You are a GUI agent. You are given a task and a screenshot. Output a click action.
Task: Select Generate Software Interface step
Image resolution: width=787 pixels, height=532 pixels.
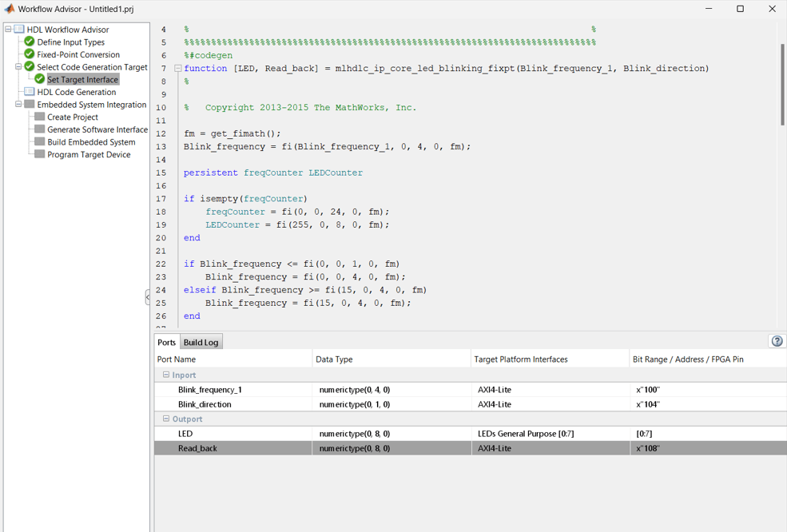click(x=97, y=129)
